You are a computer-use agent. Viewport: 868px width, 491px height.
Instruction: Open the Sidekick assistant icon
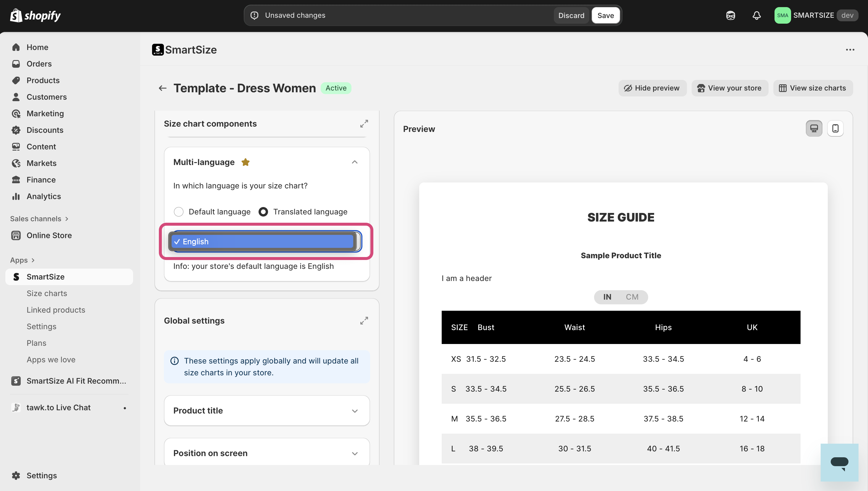[x=730, y=15]
